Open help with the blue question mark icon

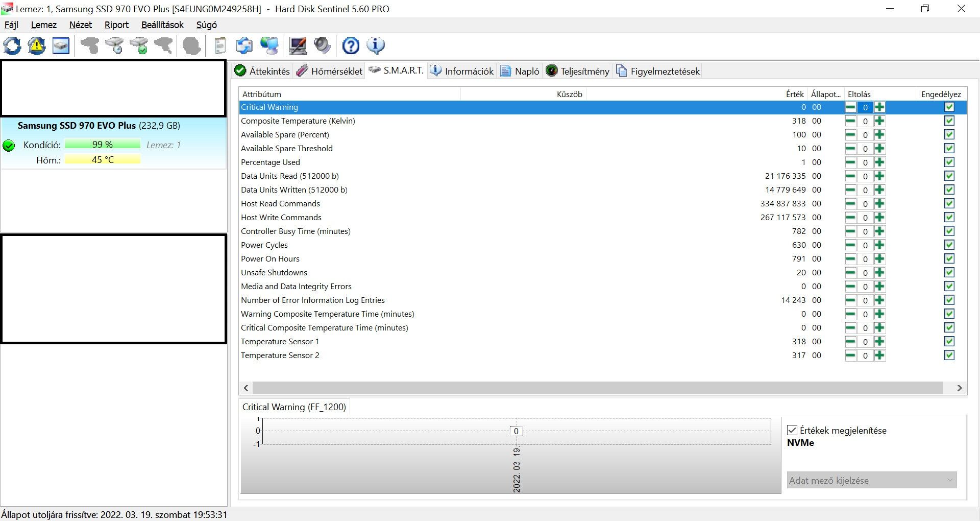point(351,46)
